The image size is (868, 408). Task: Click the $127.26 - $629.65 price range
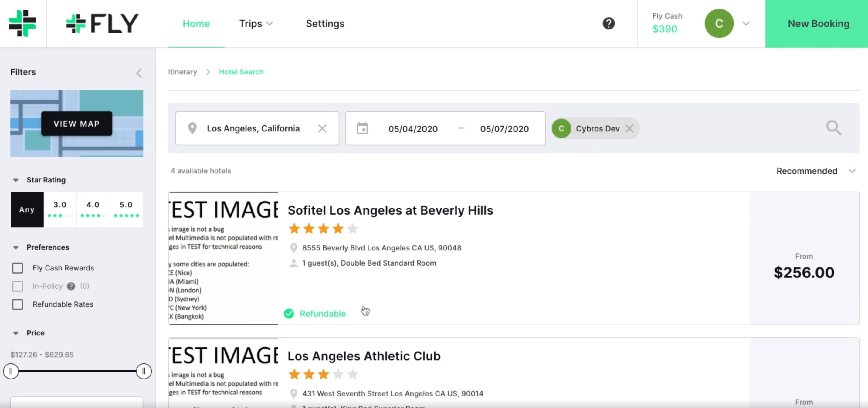pyautogui.click(x=42, y=355)
